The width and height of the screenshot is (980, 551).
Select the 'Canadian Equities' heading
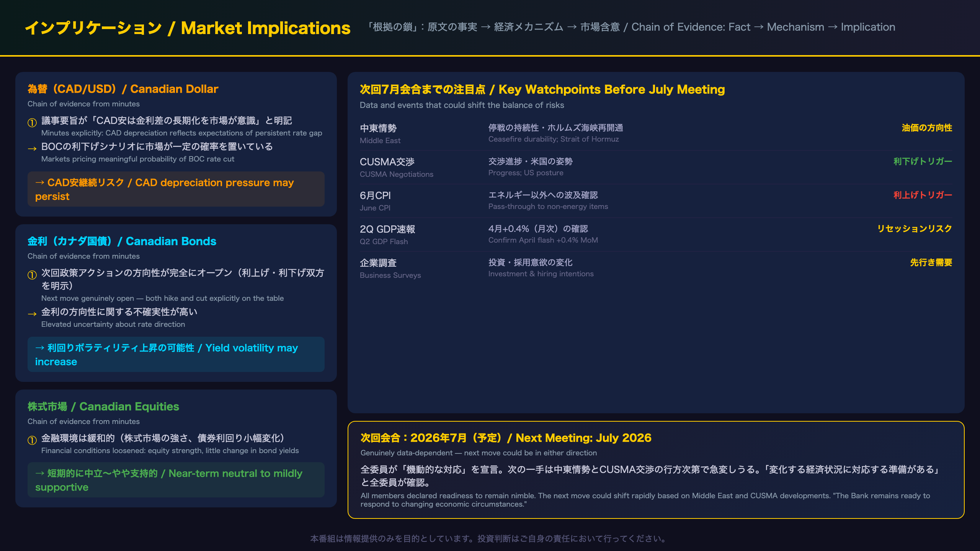point(103,406)
